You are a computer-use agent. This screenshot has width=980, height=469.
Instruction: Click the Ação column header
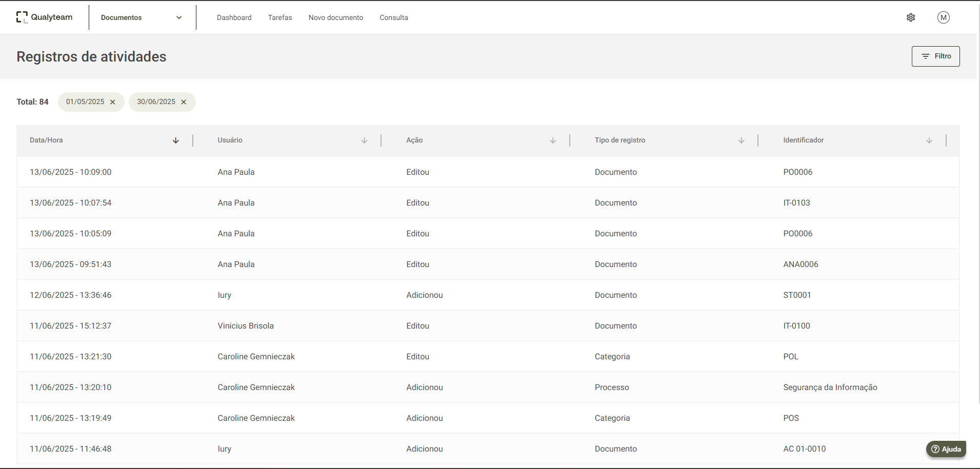coord(414,140)
